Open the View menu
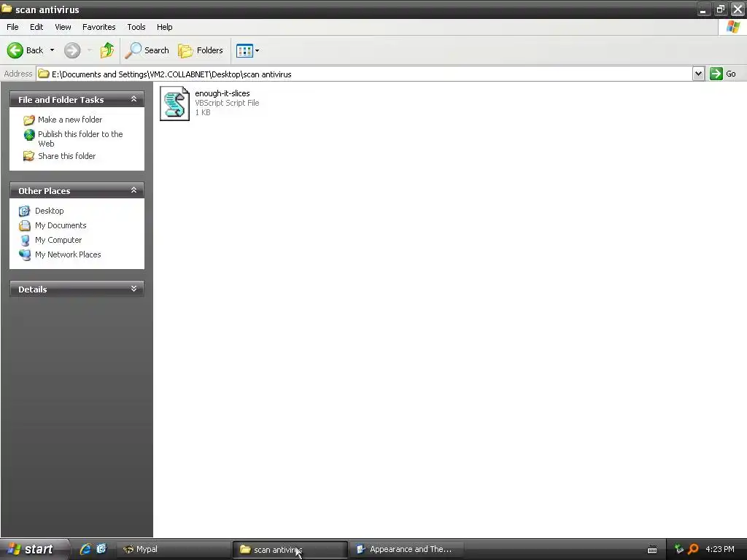 point(63,27)
